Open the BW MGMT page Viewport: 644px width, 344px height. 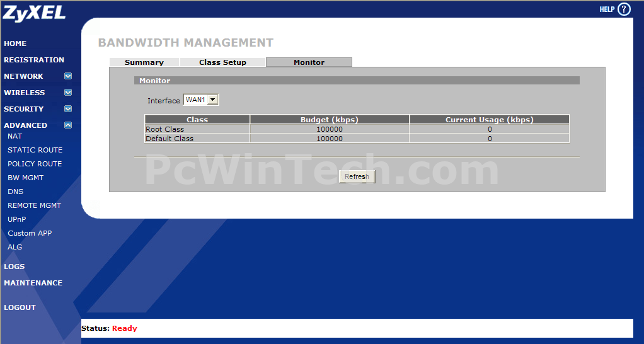25,178
